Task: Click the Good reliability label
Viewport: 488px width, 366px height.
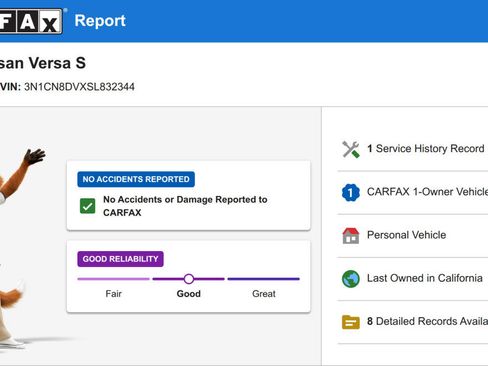Action: (x=189, y=294)
